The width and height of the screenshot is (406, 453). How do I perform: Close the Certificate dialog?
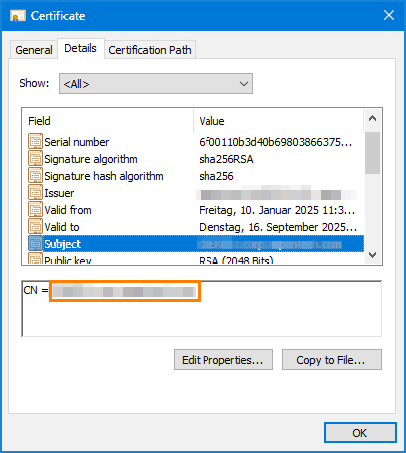389,15
